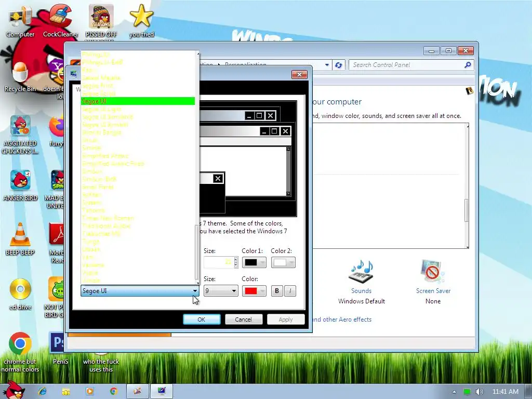The height and width of the screenshot is (399, 532).
Task: Open the red font Color dropdown
Action: [254, 291]
